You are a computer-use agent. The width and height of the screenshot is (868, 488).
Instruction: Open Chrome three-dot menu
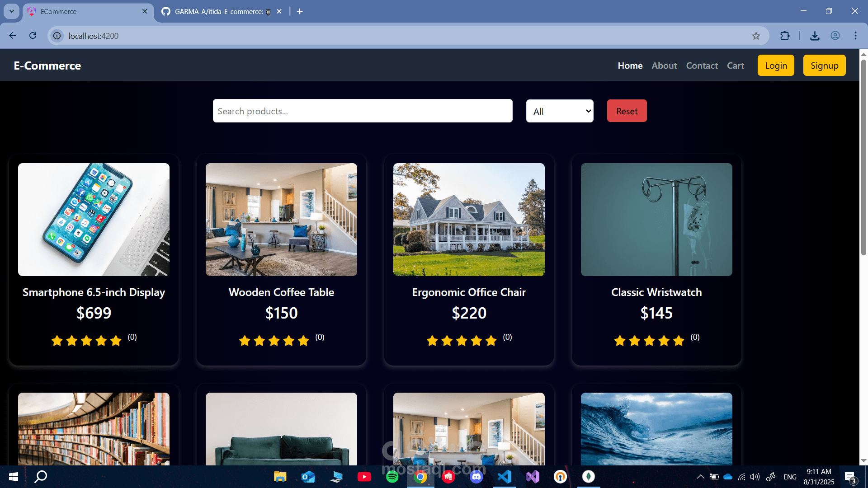click(x=855, y=36)
